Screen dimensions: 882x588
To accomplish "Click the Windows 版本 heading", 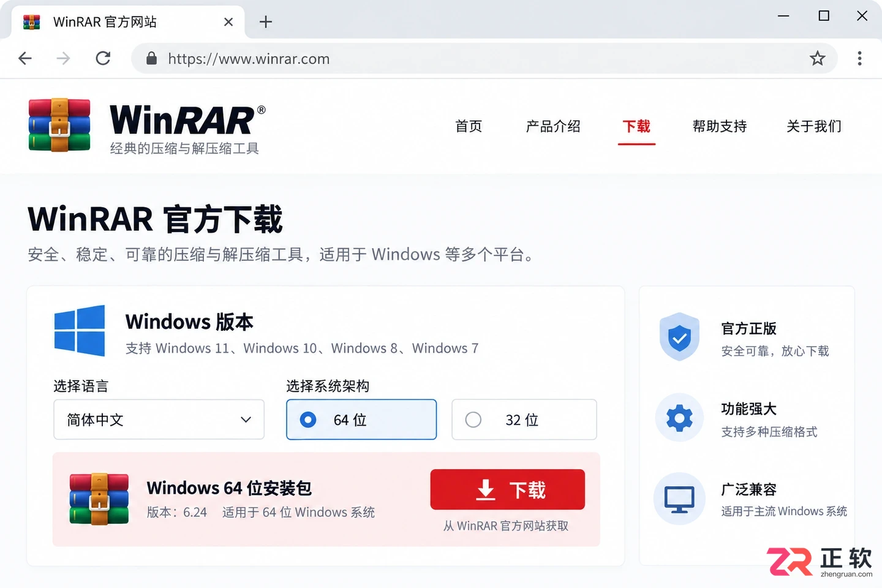I will click(189, 322).
